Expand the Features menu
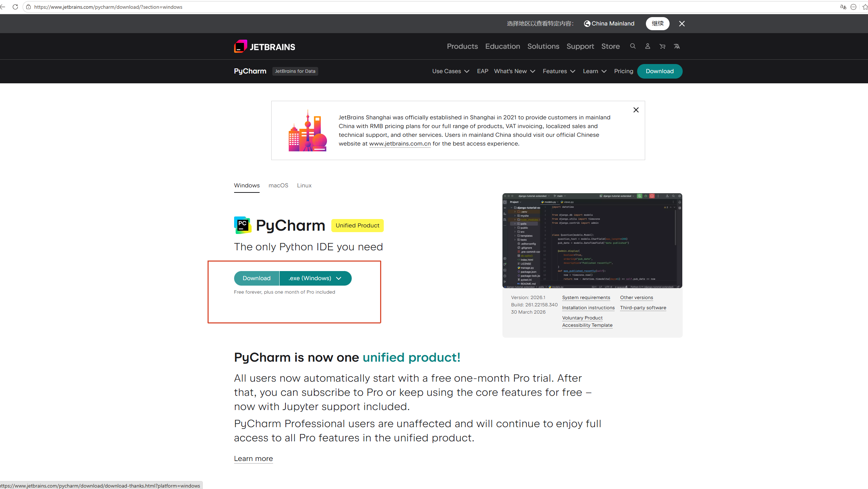This screenshot has height=489, width=868. point(559,71)
